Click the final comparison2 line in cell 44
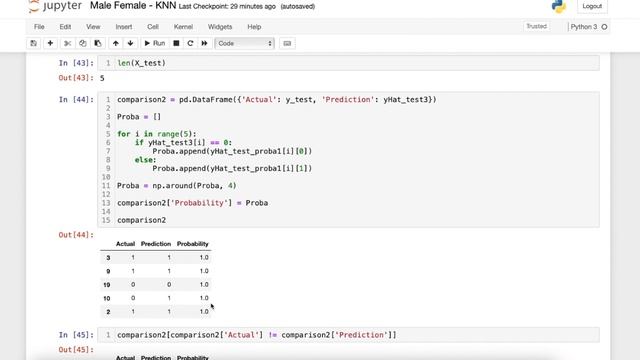The image size is (640, 360). tap(142, 220)
